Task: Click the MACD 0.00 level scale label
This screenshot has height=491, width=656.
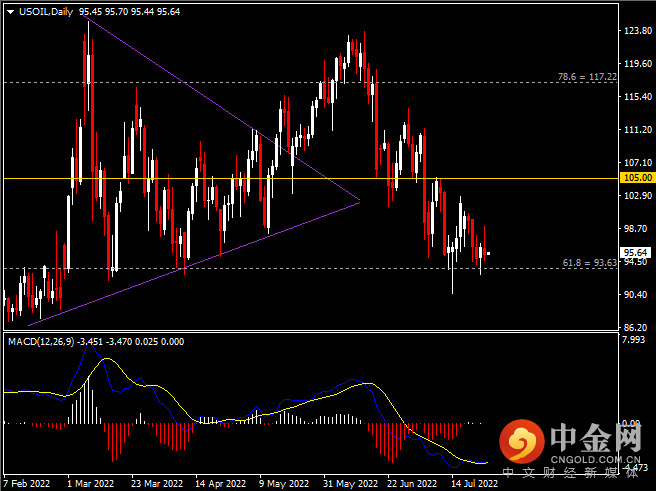Action: [631, 423]
